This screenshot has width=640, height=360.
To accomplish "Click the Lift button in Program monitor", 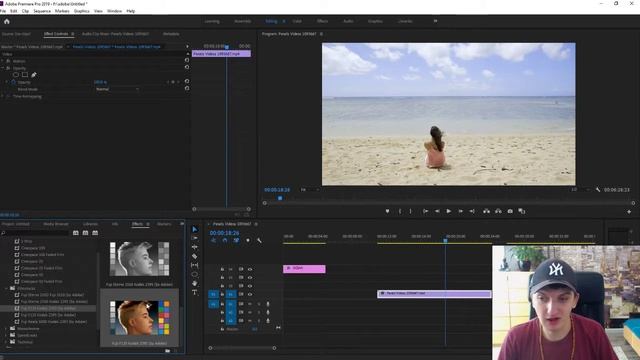I will click(x=486, y=211).
